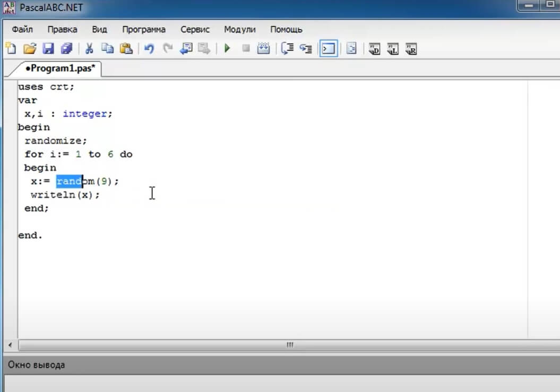Click the New file toolbar icon

[11, 49]
